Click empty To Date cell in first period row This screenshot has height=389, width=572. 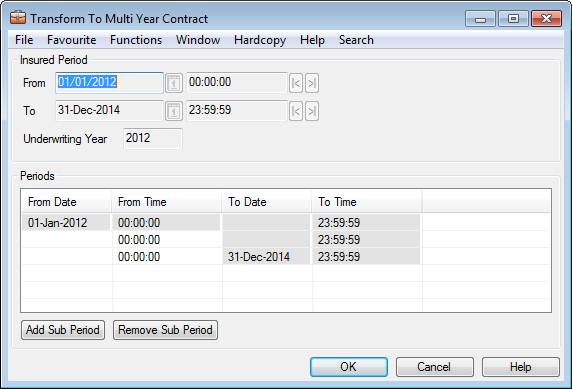[266, 223]
